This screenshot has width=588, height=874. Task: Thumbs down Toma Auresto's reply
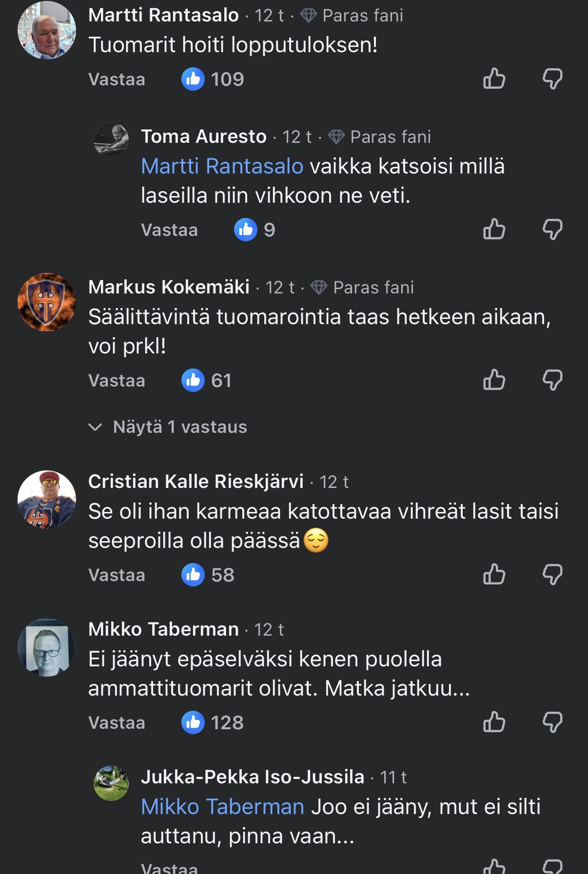tap(552, 229)
